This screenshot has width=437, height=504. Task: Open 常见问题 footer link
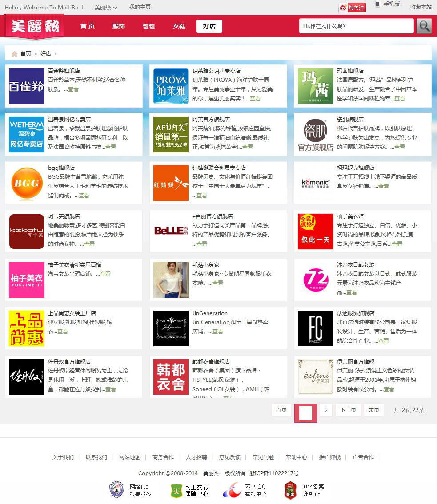263,457
